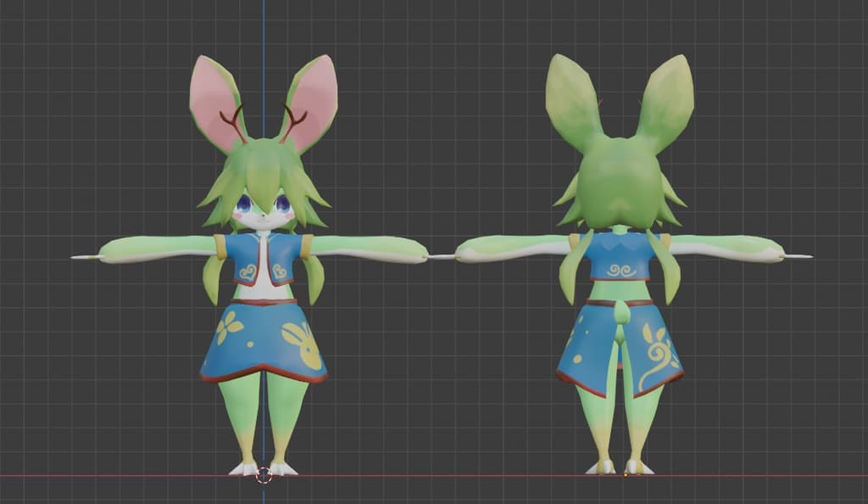Screen dimensions: 868x504
Task: Click the 3D cursor at the front model's feet
Action: click(x=264, y=474)
